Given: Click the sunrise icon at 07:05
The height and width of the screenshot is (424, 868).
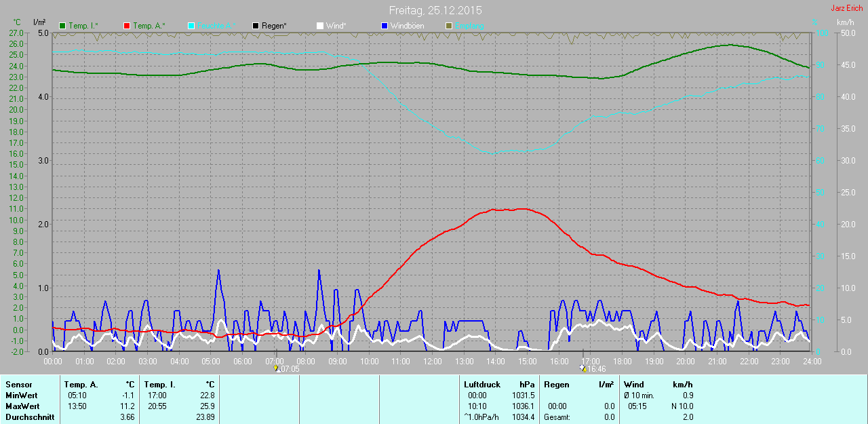Looking at the screenshot, I should (x=277, y=369).
